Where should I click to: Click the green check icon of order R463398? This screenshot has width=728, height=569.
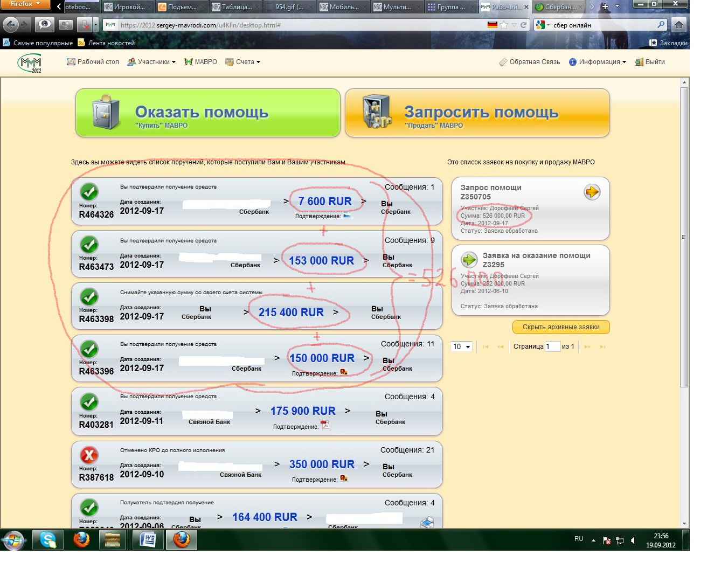(x=89, y=297)
